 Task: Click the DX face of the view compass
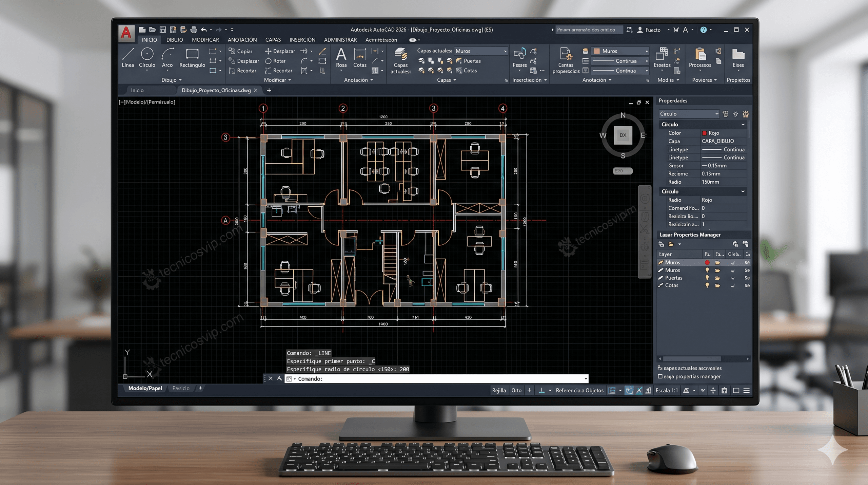[x=623, y=135]
